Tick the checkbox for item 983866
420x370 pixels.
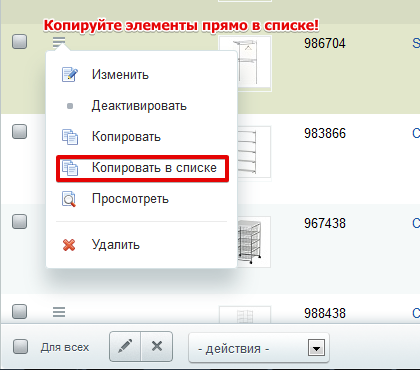(20, 131)
